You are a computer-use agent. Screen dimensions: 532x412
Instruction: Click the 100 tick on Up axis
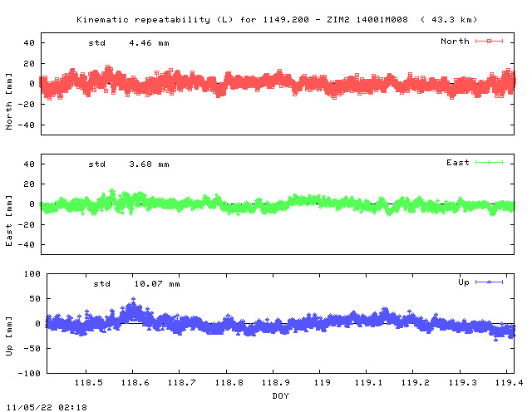pos(32,273)
